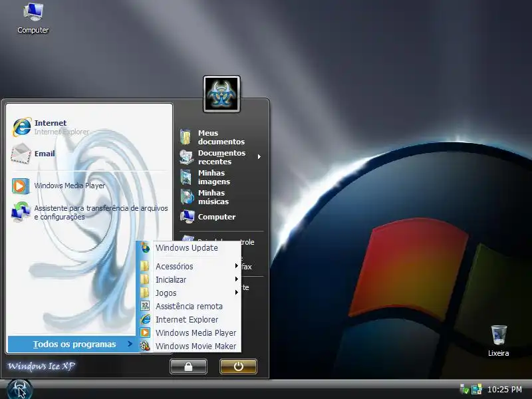Click the Acessórios folder icon

(145, 267)
